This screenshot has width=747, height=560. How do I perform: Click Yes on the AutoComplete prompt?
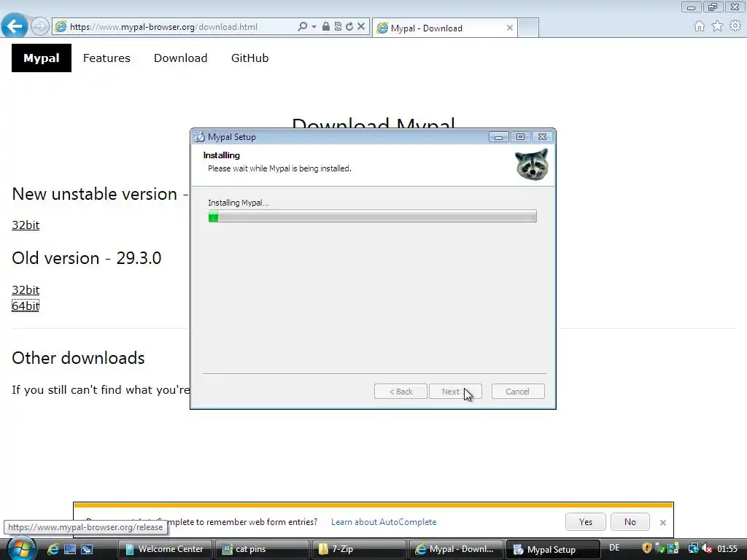coord(586,522)
